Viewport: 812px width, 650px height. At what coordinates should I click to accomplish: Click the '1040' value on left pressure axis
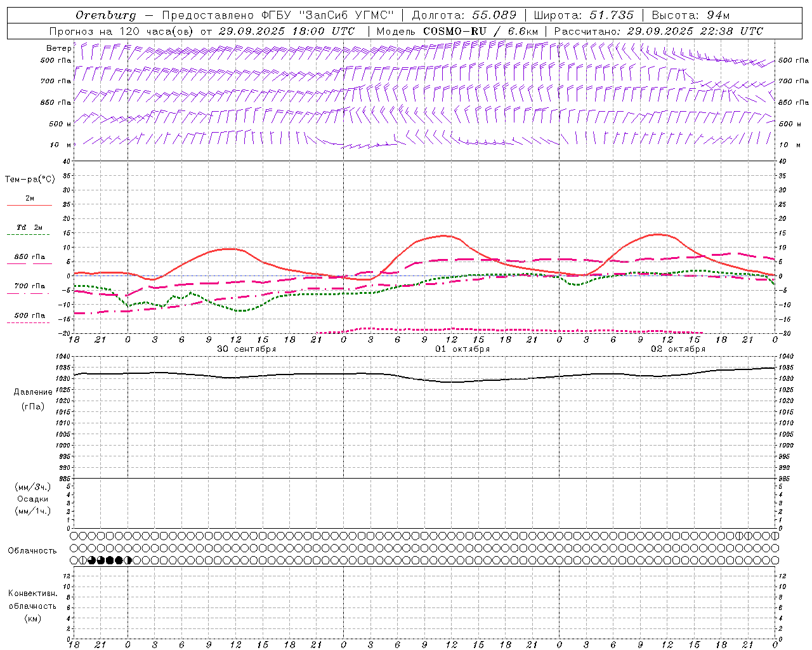(x=63, y=356)
